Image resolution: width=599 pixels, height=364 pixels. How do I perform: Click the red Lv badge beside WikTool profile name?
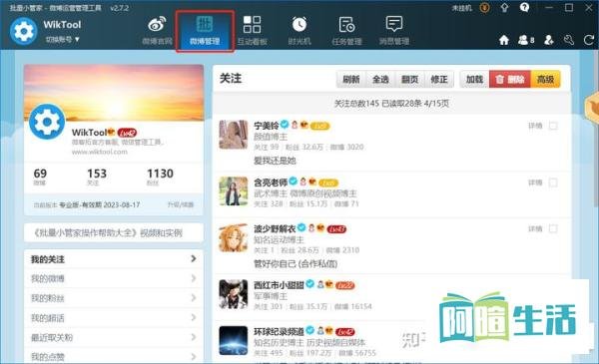pyautogui.click(x=127, y=133)
